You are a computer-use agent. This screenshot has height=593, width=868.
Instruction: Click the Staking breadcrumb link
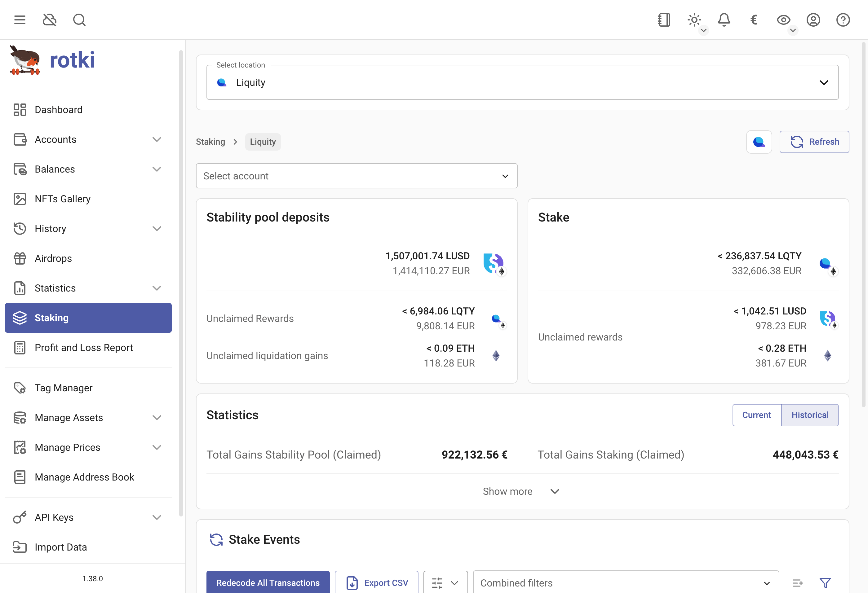[x=211, y=142]
